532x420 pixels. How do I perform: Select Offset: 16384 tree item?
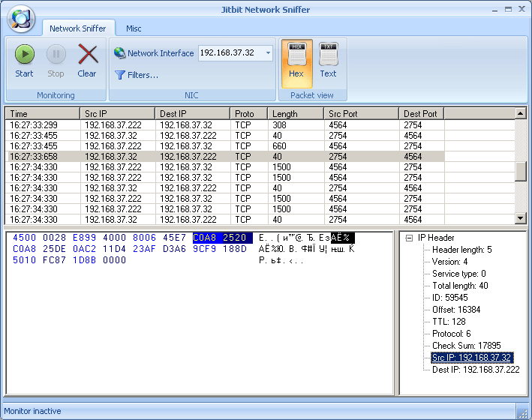tap(456, 310)
